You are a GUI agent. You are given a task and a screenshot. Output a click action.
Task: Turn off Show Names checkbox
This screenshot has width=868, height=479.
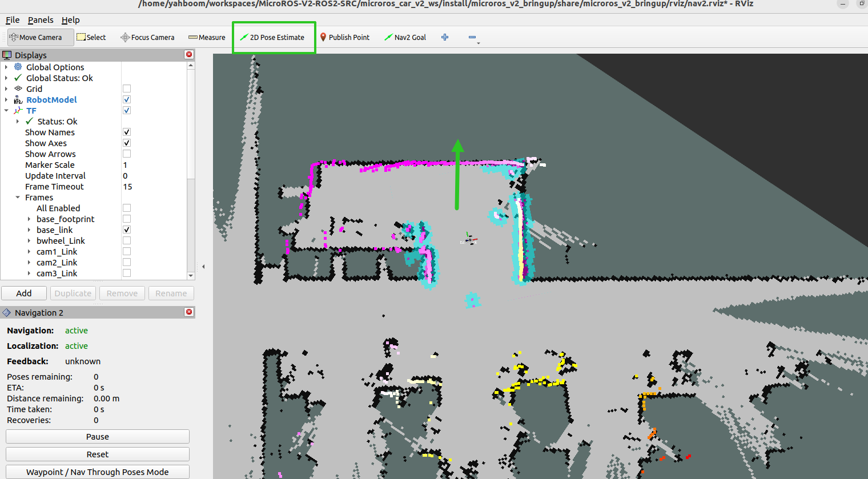[127, 132]
